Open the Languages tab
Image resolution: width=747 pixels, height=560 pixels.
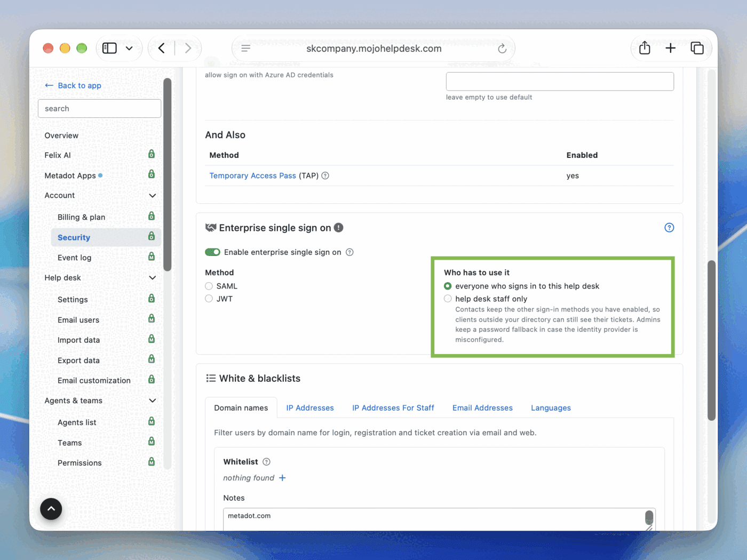click(x=551, y=408)
